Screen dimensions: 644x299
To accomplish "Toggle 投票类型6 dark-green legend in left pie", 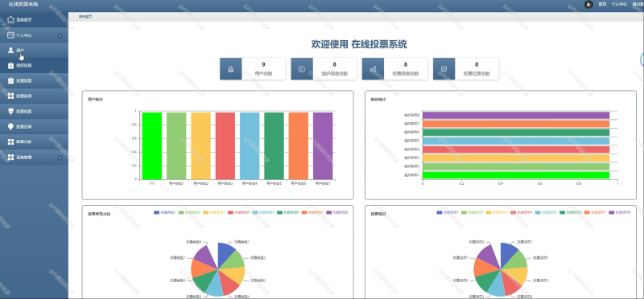I will point(287,212).
